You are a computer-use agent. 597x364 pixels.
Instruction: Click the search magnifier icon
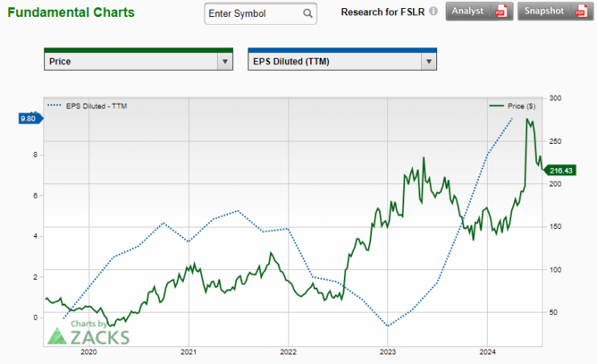pyautogui.click(x=308, y=14)
